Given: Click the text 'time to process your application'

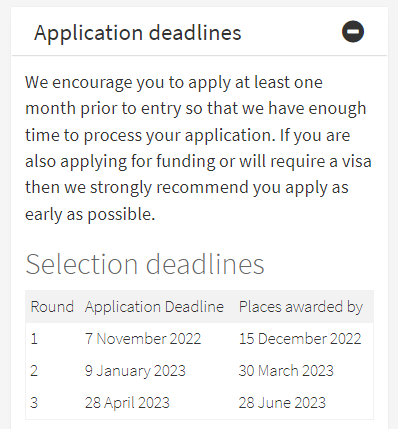Looking at the screenshot, I should [x=150, y=136].
